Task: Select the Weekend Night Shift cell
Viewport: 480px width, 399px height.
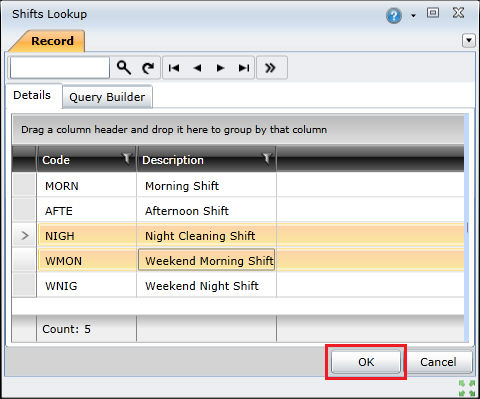Action: [x=206, y=286]
